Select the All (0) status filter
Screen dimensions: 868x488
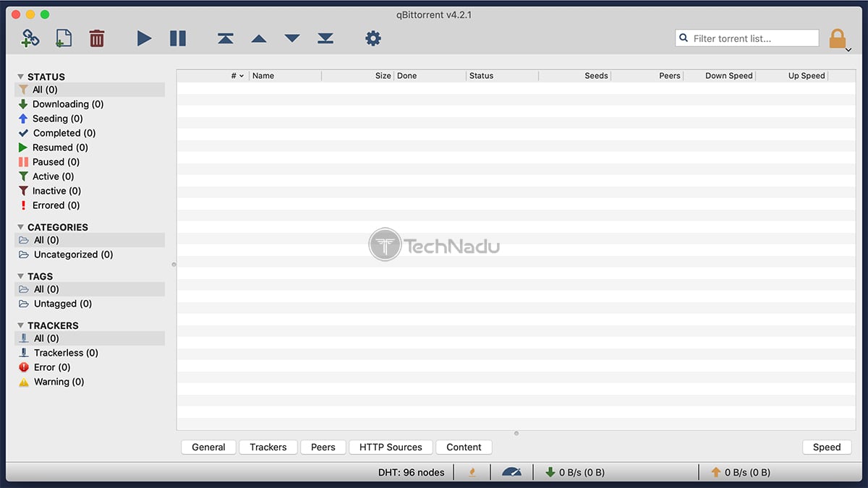(90, 90)
